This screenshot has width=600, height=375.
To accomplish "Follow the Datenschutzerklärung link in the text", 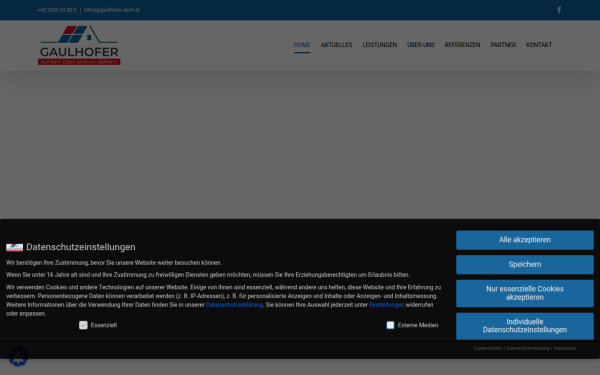I will click(x=234, y=305).
